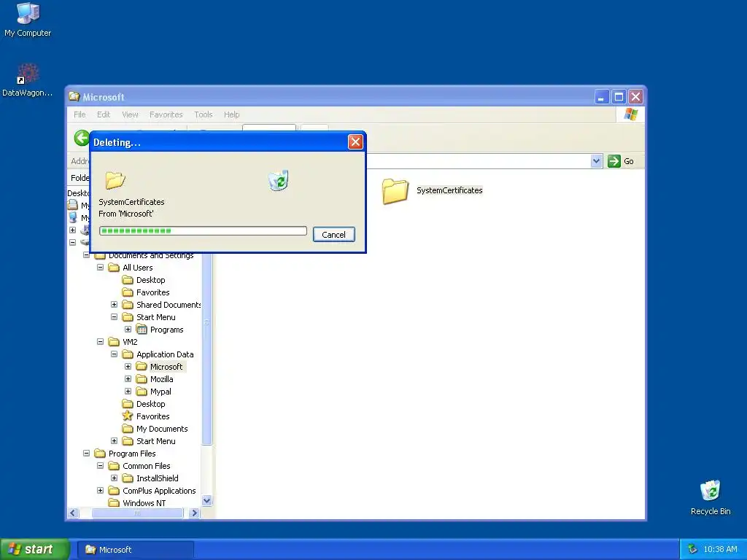747x560 pixels.
Task: Open My Computer desktop icon
Action: pyautogui.click(x=28, y=19)
